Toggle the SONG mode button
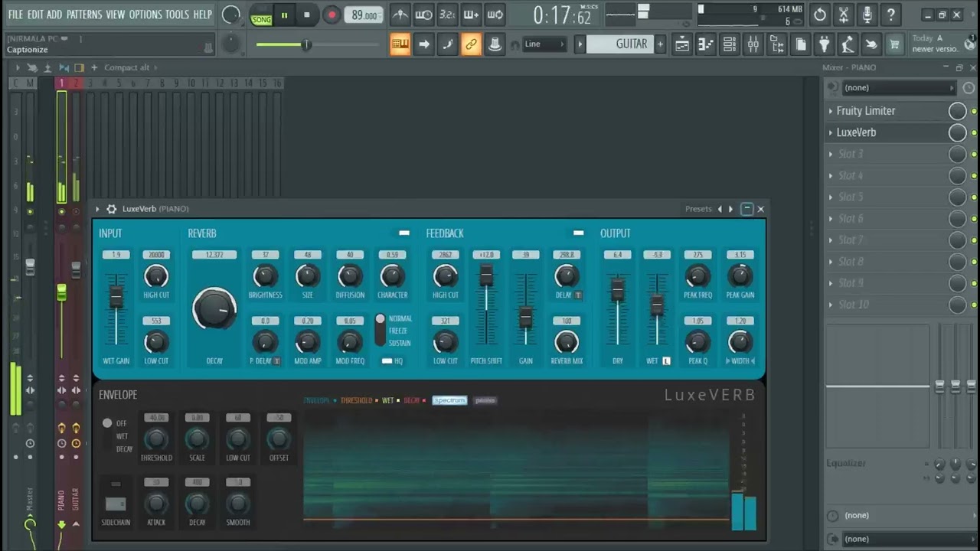980x551 pixels. pos(261,19)
